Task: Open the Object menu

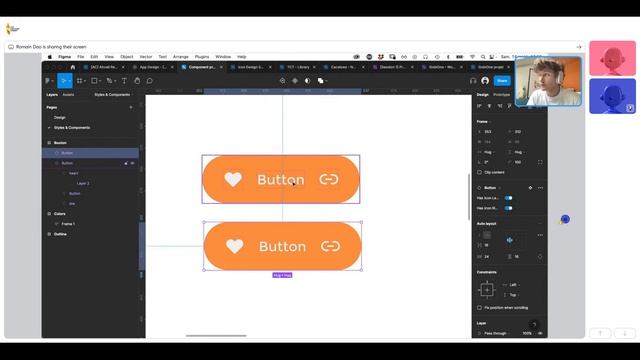Action: [127, 57]
